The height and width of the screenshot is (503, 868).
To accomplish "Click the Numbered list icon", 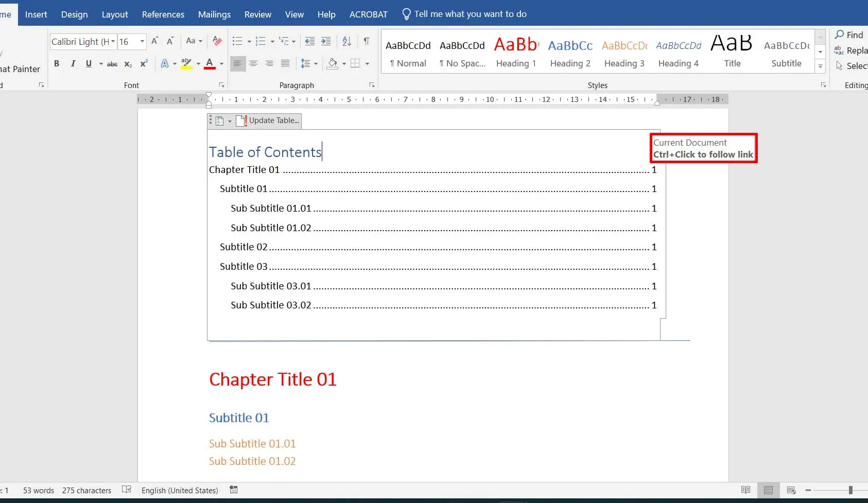I will pos(261,41).
